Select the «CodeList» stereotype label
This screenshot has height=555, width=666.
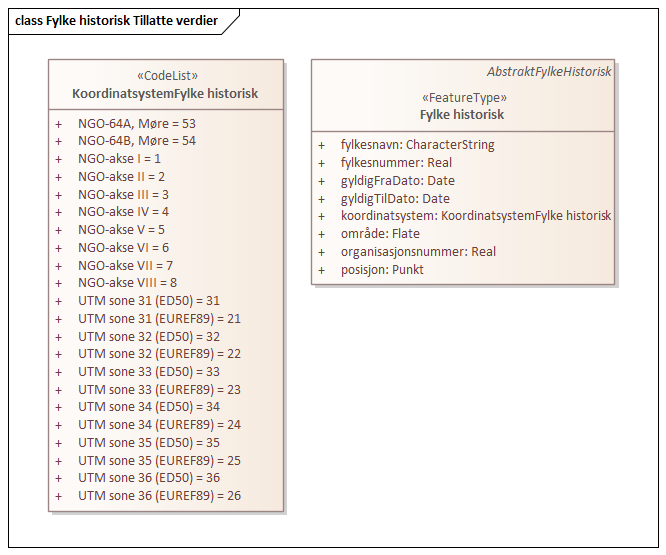tap(165, 76)
